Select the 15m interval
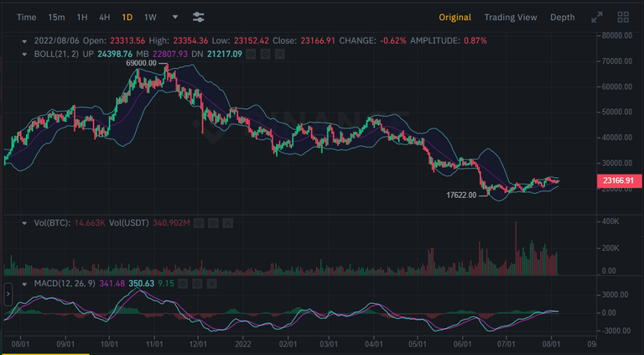Image resolution: width=644 pixels, height=355 pixels. [x=56, y=17]
